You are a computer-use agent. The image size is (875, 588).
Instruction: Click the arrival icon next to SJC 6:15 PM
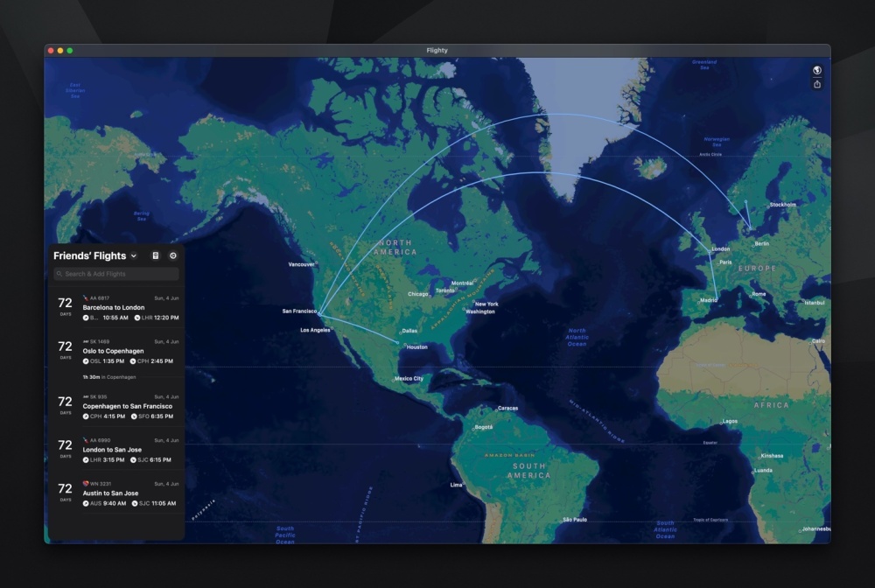click(133, 459)
